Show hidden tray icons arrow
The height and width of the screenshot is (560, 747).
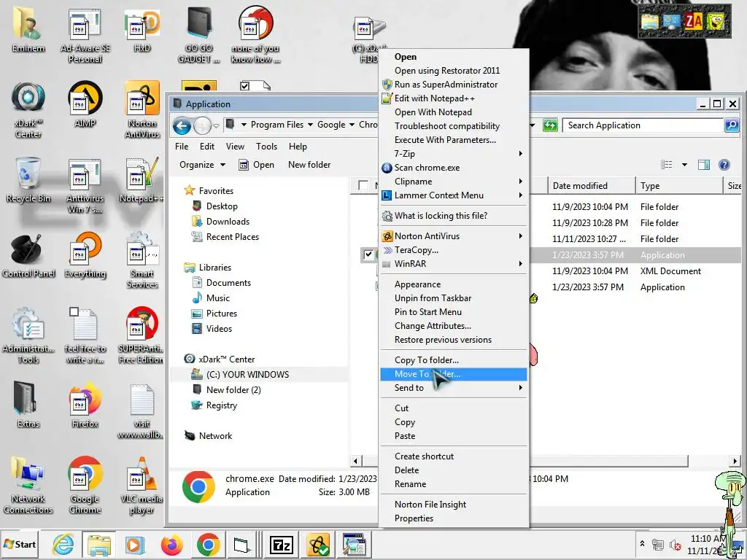pos(642,544)
